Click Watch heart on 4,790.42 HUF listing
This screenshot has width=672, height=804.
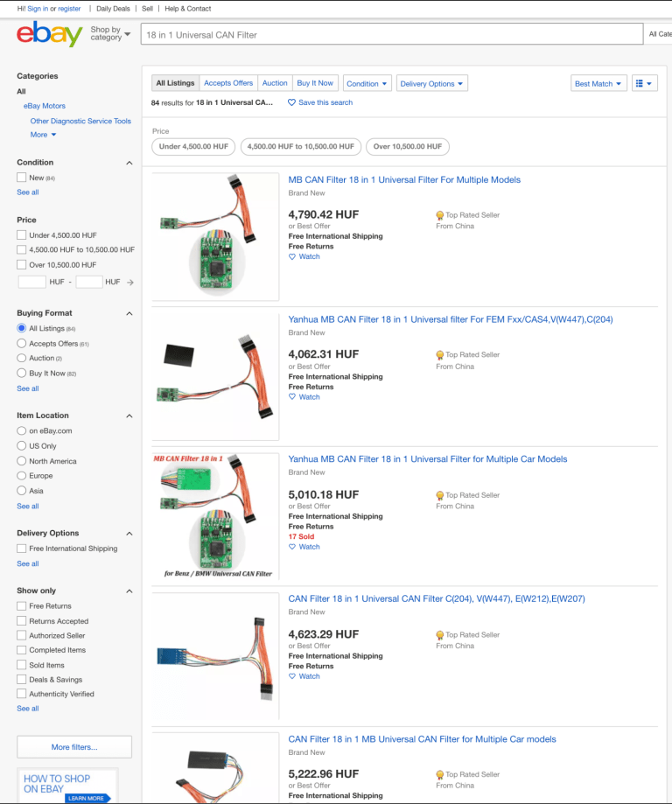pyautogui.click(x=293, y=257)
